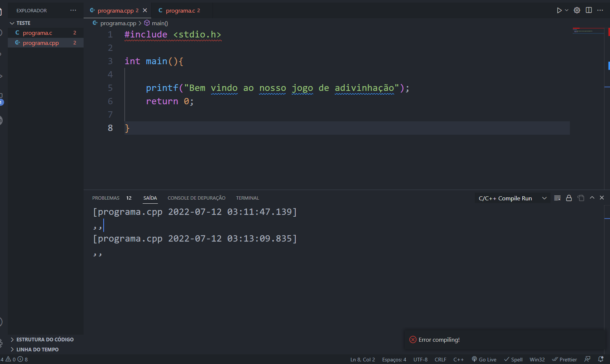Open notifications bell icon

pos(601,359)
